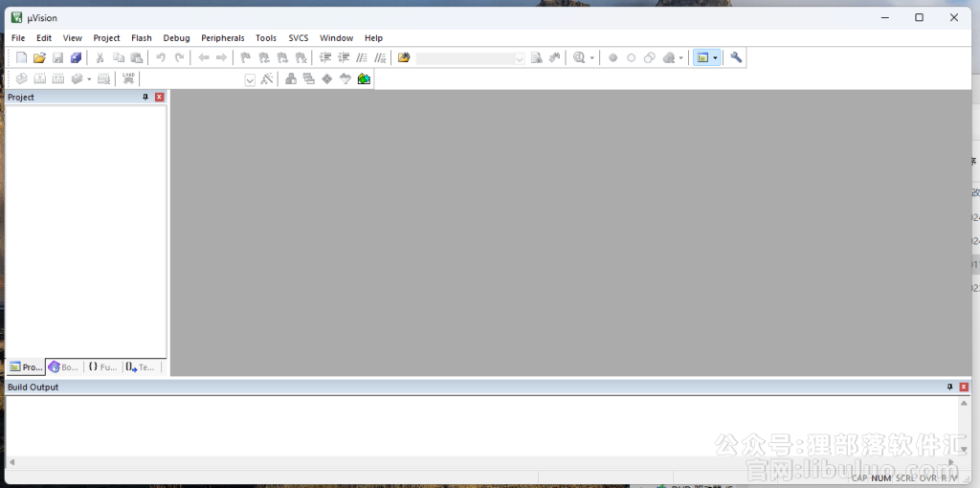Switch to the Books tab
The width and height of the screenshot is (980, 488).
pos(64,366)
